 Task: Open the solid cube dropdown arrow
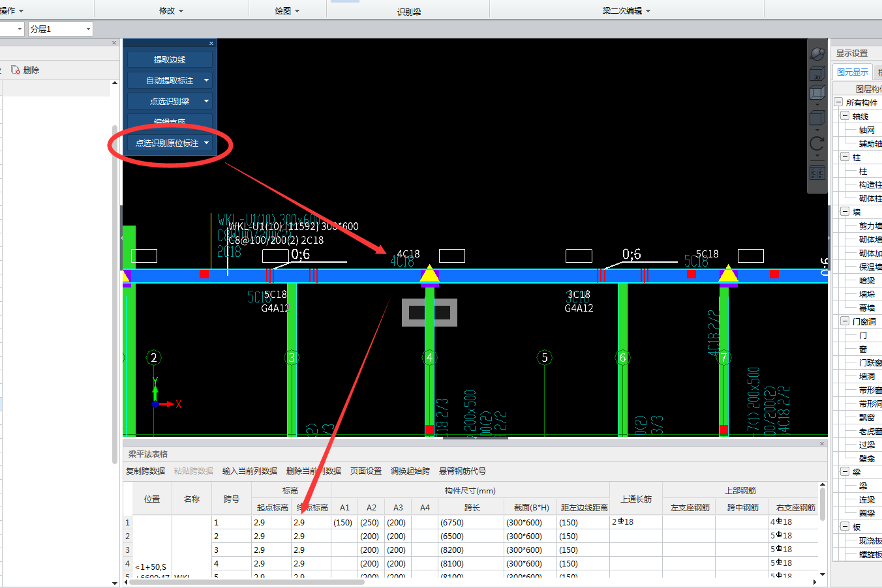[817, 129]
